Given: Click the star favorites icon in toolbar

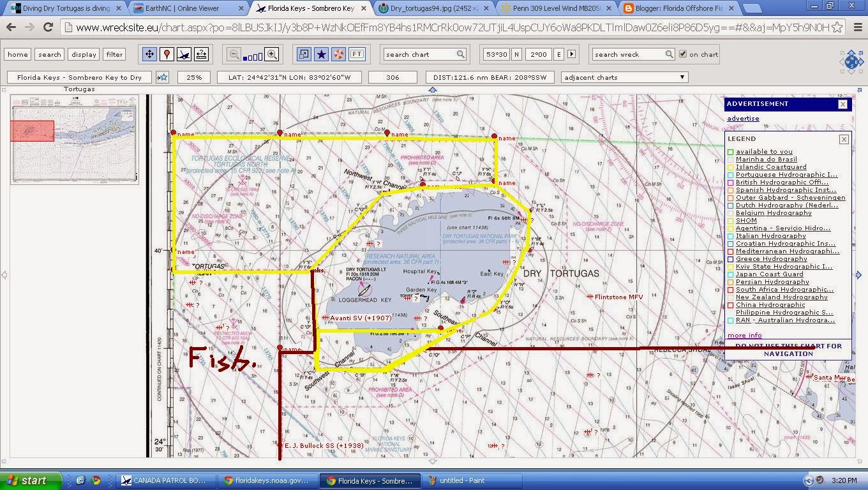Looking at the screenshot, I should pyautogui.click(x=321, y=54).
